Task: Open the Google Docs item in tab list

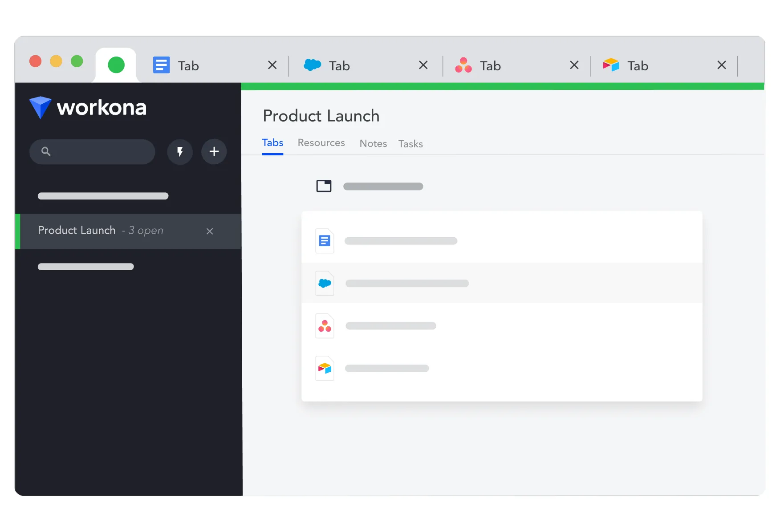Action: (502, 241)
